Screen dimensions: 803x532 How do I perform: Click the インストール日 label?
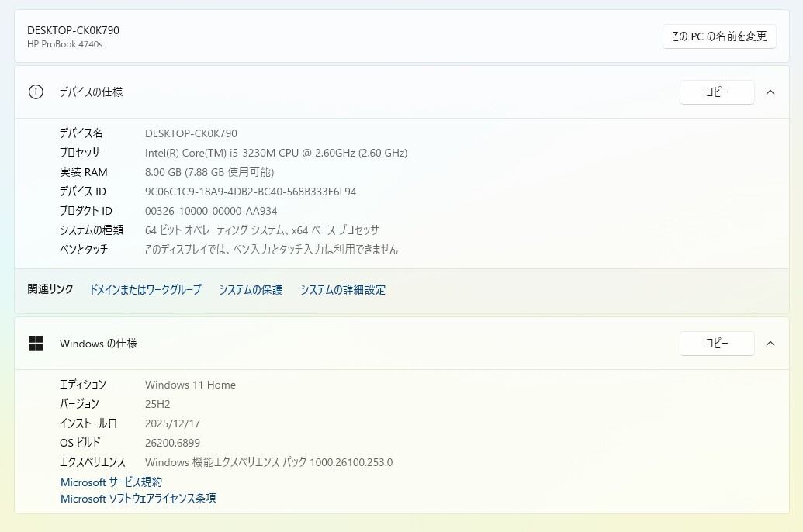(88, 423)
